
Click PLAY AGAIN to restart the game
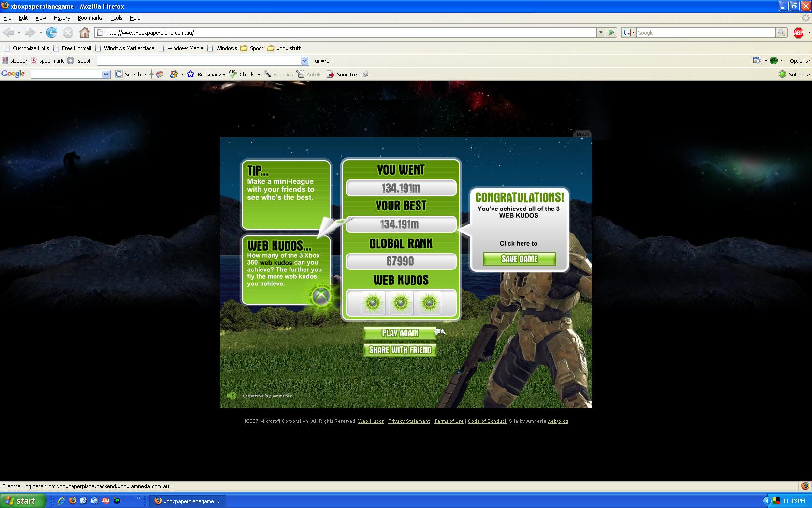pos(400,333)
